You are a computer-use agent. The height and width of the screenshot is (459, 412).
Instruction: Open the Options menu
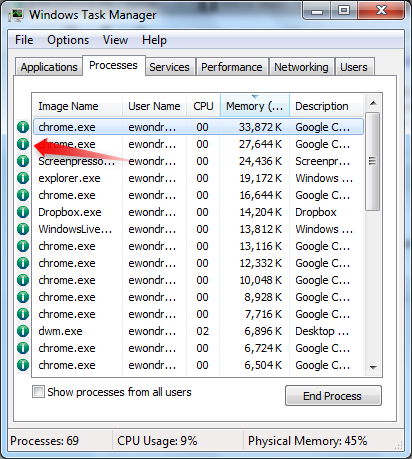68,40
